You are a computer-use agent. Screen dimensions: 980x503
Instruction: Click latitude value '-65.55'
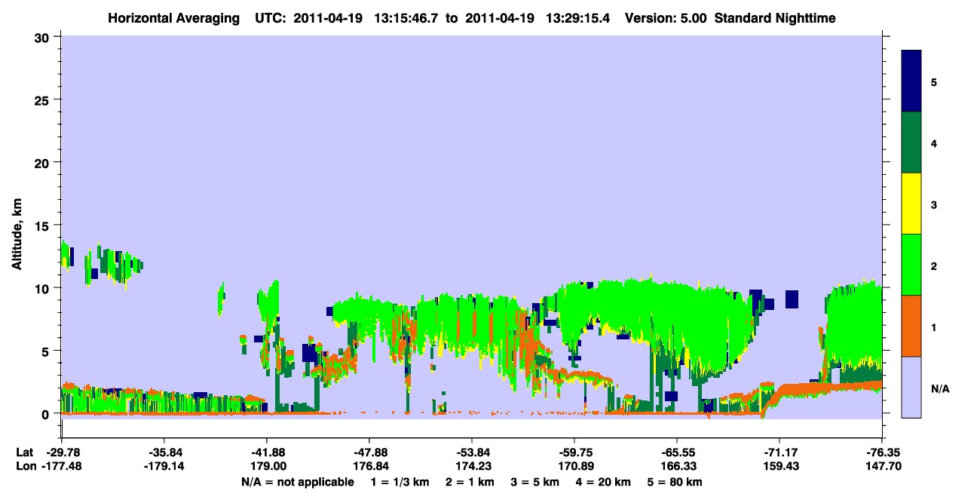[677, 452]
